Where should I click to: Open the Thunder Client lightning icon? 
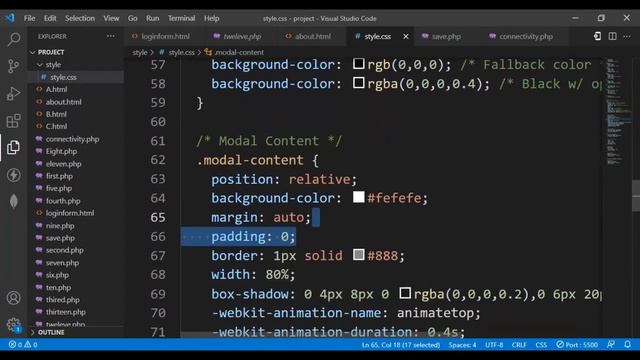pyautogui.click(x=13, y=175)
